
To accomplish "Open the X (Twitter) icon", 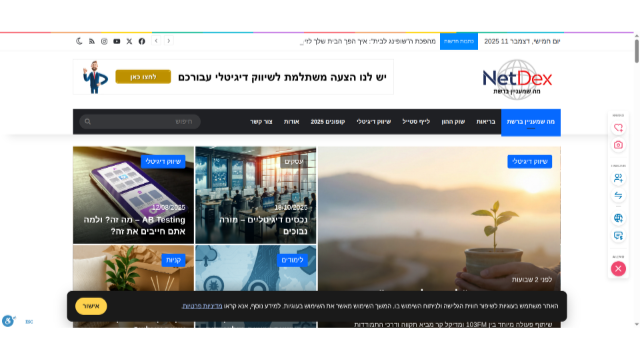I will pyautogui.click(x=129, y=41).
